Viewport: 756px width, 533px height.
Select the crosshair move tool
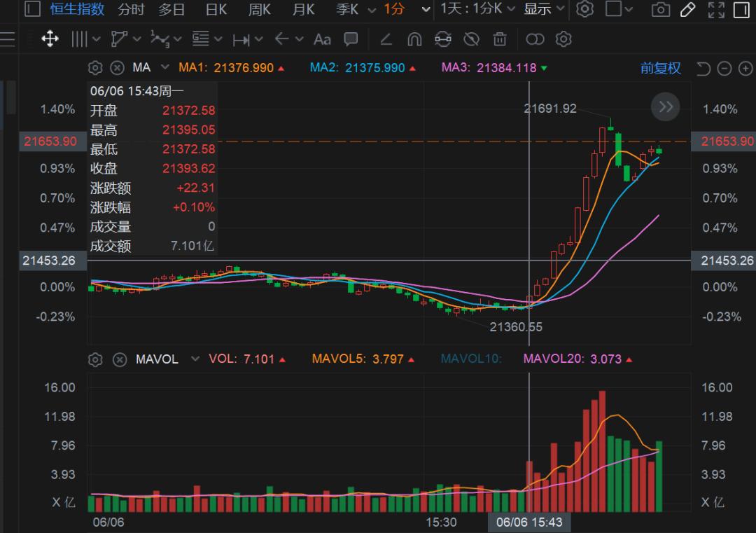pyautogui.click(x=49, y=39)
